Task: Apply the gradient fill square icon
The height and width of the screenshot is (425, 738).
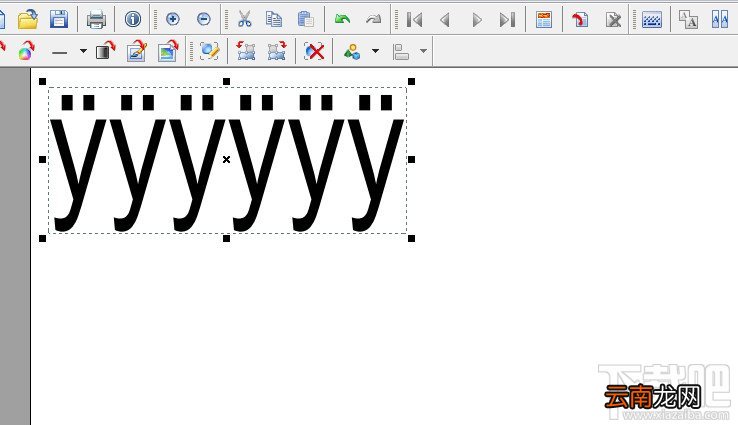Action: (x=105, y=50)
